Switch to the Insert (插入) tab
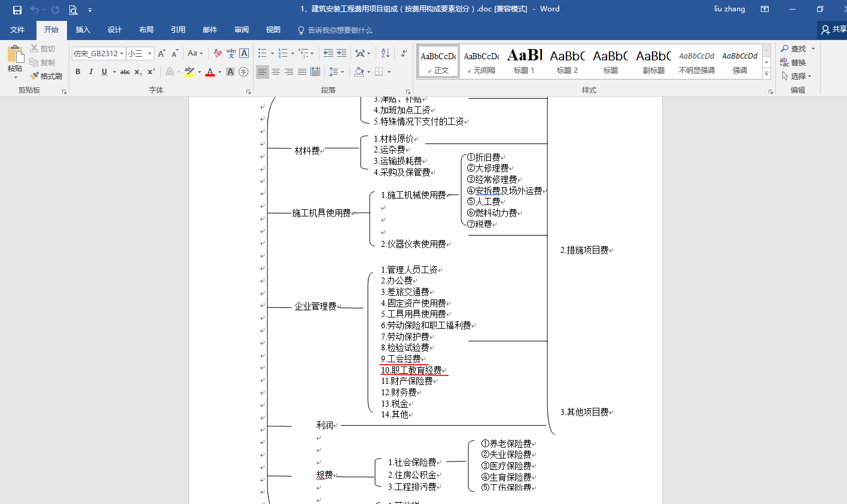Image resolution: width=847 pixels, height=504 pixels. (x=83, y=30)
